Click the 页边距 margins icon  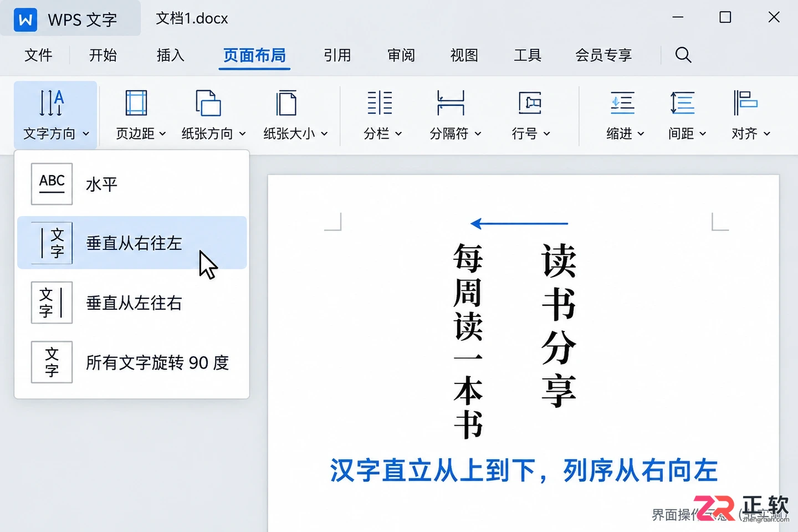pyautogui.click(x=136, y=103)
